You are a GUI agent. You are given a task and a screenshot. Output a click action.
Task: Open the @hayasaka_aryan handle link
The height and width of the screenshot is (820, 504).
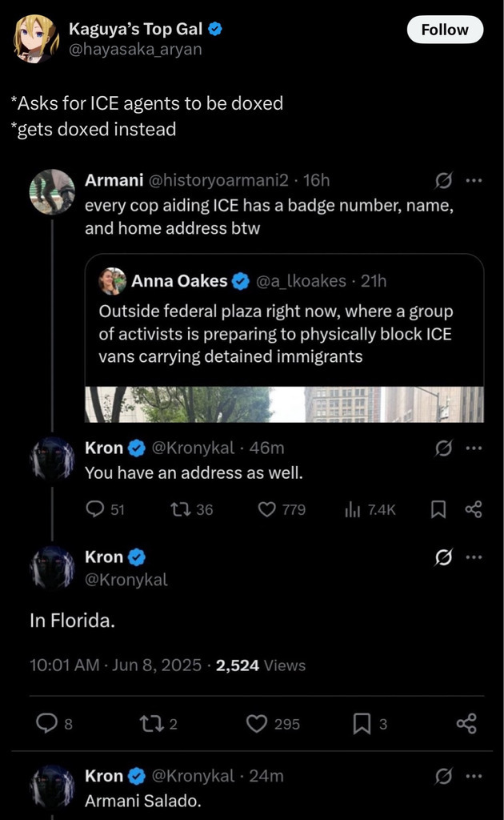(x=135, y=50)
